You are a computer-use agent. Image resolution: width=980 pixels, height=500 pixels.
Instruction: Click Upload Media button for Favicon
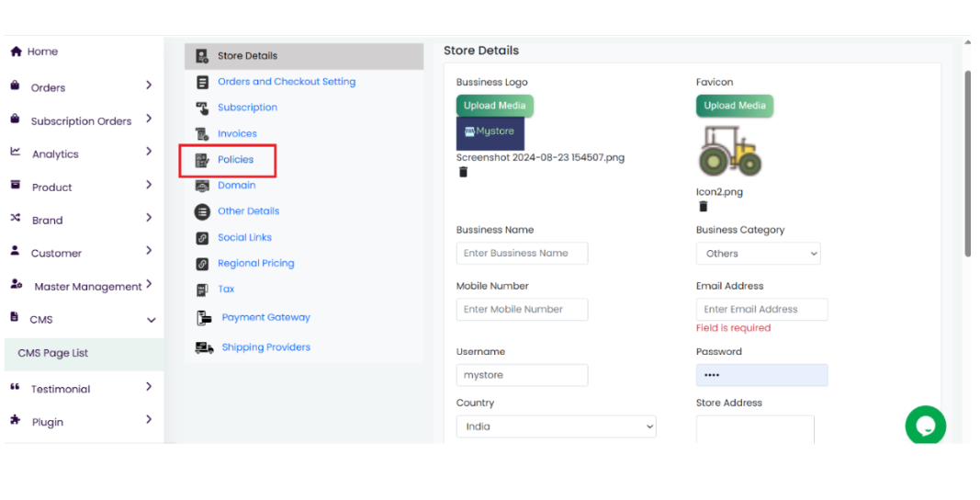pos(734,106)
